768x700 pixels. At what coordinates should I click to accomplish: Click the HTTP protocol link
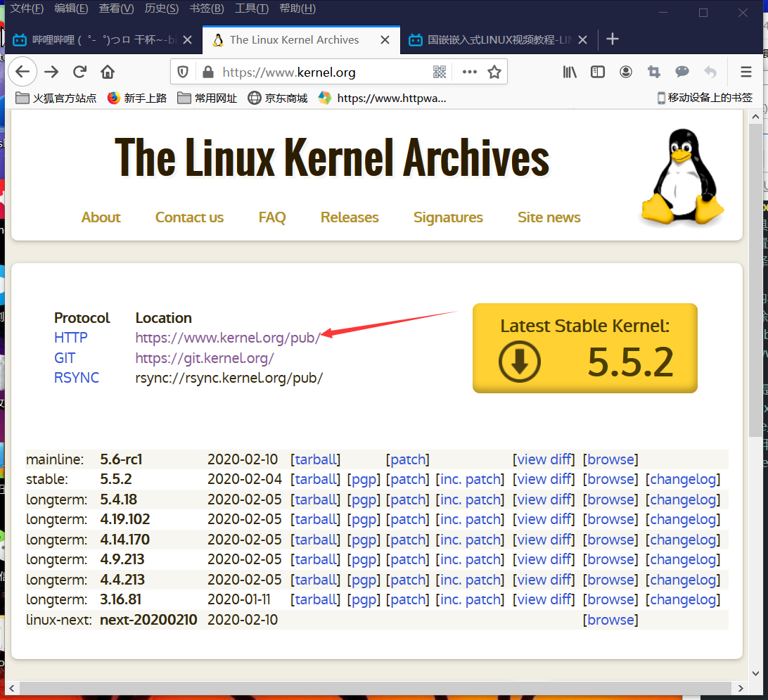click(x=70, y=338)
